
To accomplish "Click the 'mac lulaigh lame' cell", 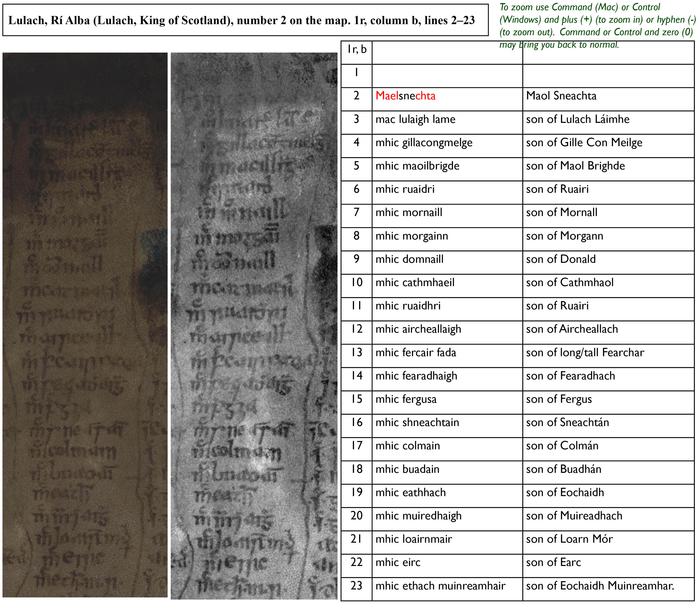I will tap(447, 122).
